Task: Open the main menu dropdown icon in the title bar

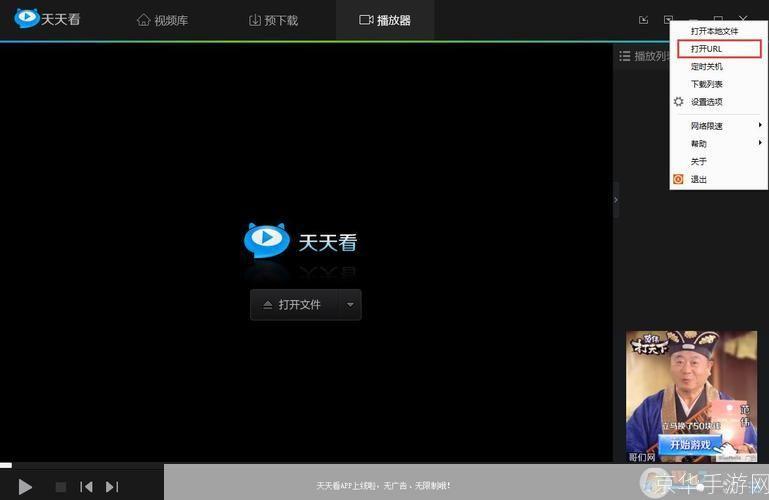Action: [668, 20]
